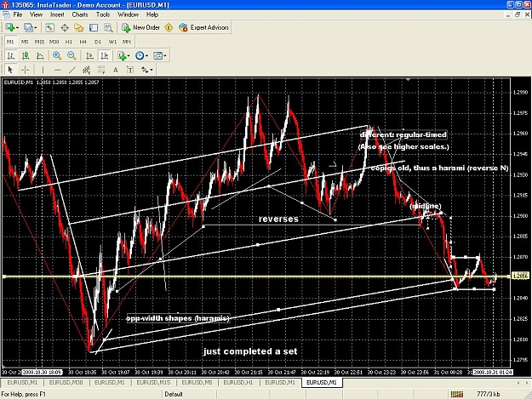The width and height of the screenshot is (532, 399).
Task: Expand the New Chart dropdown arrow
Action: [x=17, y=28]
